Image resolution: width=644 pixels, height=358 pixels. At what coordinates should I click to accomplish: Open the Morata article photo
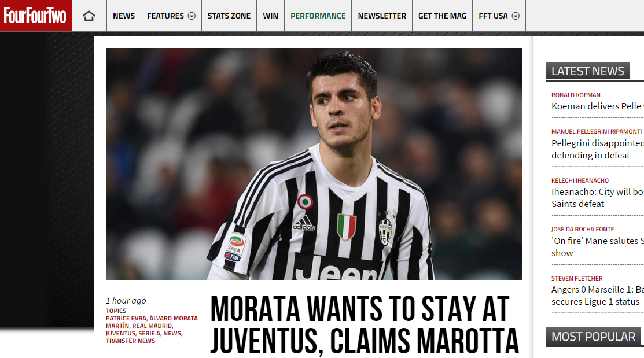(314, 164)
